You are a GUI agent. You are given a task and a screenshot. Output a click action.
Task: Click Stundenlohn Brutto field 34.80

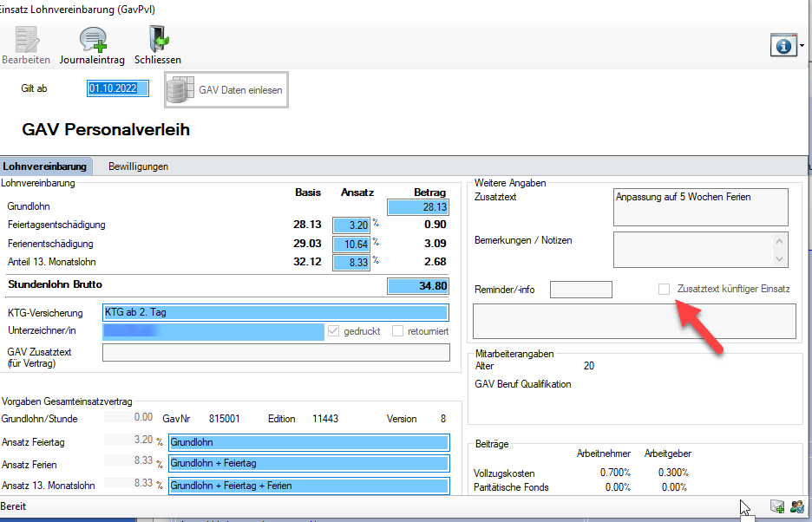click(418, 286)
